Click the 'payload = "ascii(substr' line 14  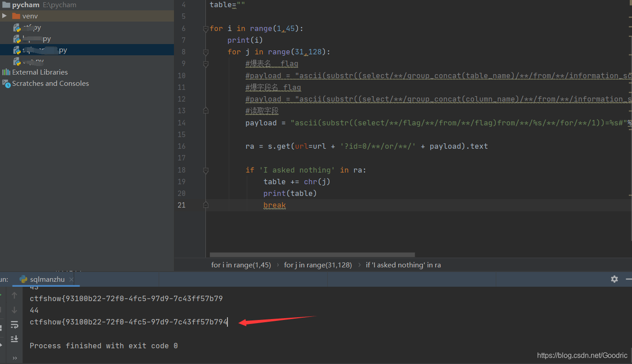[438, 123]
